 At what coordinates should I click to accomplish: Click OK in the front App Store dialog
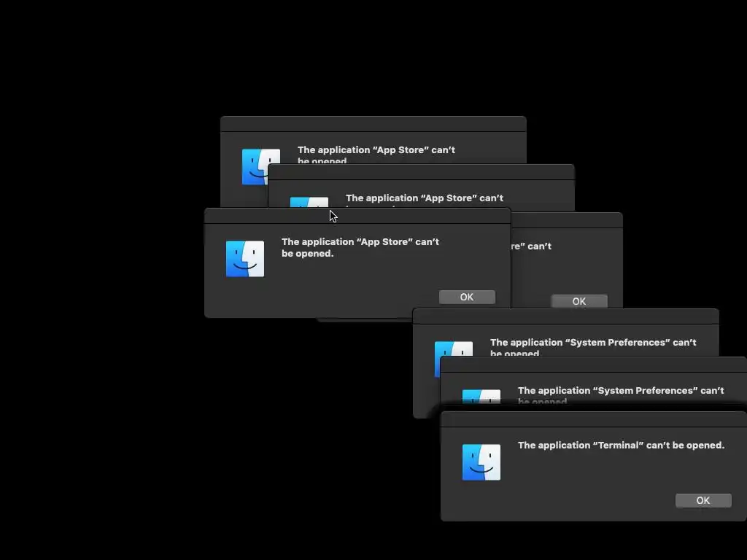click(x=467, y=297)
